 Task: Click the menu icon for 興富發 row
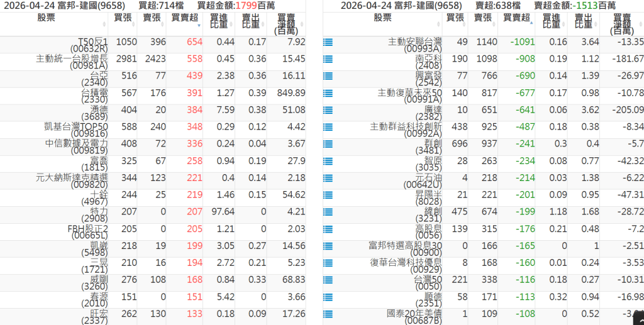pyautogui.click(x=328, y=76)
